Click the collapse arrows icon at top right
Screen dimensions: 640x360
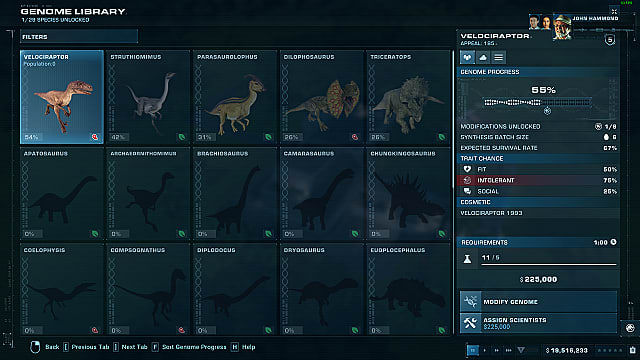(614, 11)
